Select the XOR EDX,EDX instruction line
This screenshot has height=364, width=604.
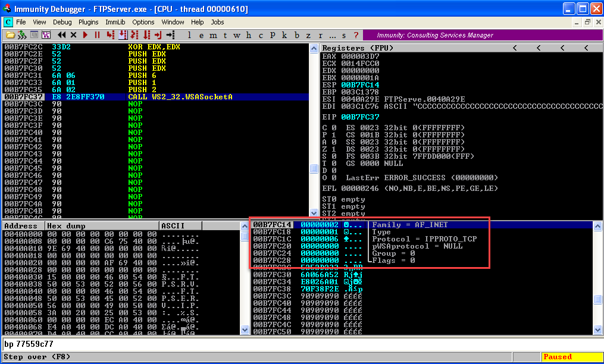tap(156, 47)
